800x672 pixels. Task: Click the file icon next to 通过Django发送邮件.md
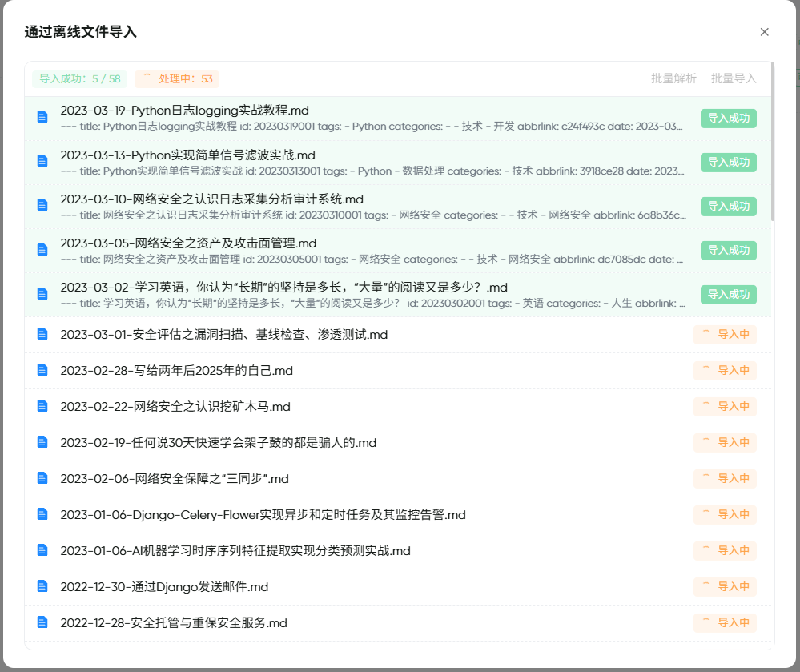point(42,586)
